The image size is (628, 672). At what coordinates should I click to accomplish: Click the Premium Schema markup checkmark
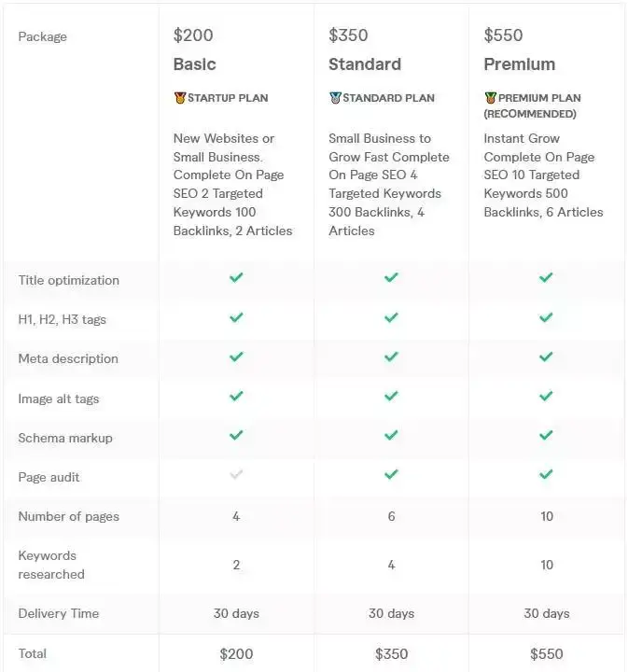pos(546,435)
